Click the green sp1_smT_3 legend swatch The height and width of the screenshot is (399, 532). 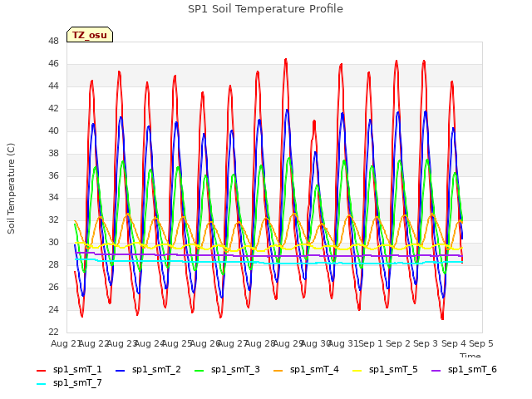199,371
